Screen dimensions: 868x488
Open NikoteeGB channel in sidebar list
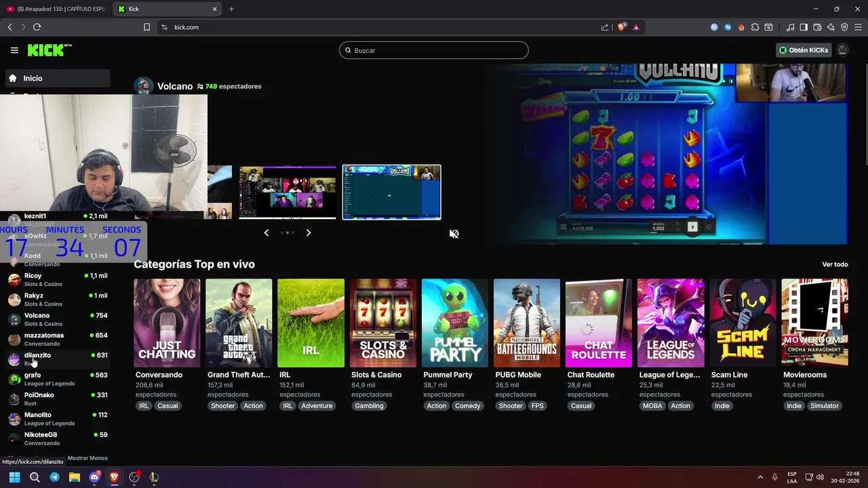pos(58,439)
